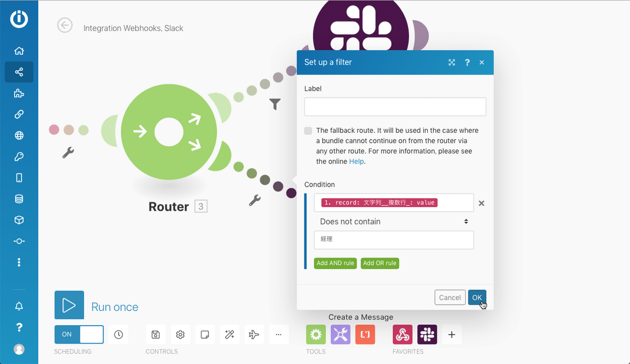The width and height of the screenshot is (630, 364).
Task: Open the More controls ellipsis button
Action: click(279, 334)
